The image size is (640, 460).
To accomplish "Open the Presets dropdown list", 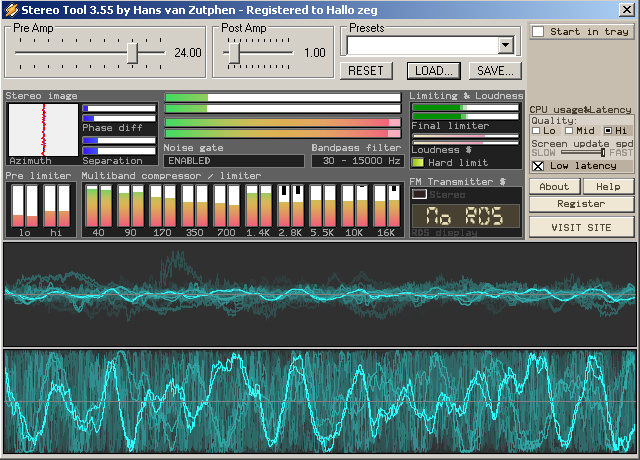I will point(504,45).
